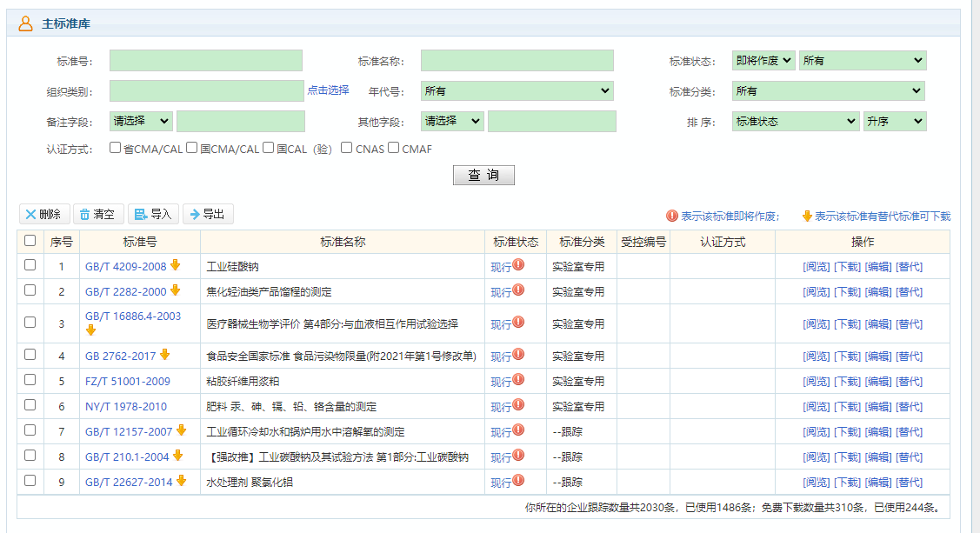Image resolution: width=980 pixels, height=533 pixels.
Task: Click the 标准名称 column header
Action: coord(343,242)
